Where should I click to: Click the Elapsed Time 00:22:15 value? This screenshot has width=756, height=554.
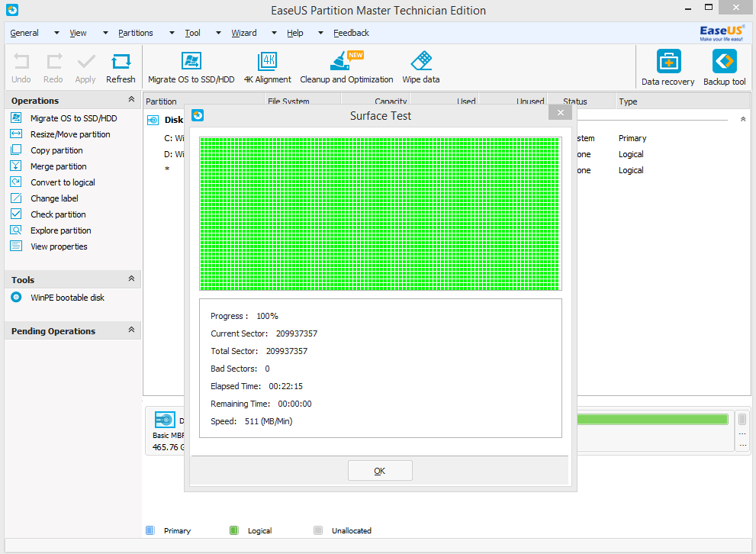pos(285,385)
